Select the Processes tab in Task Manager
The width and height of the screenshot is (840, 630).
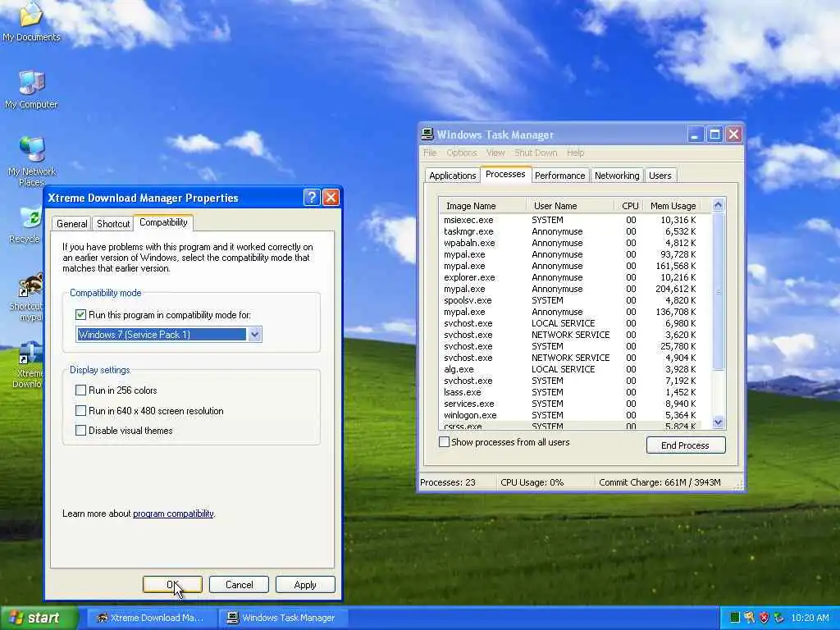tap(505, 174)
